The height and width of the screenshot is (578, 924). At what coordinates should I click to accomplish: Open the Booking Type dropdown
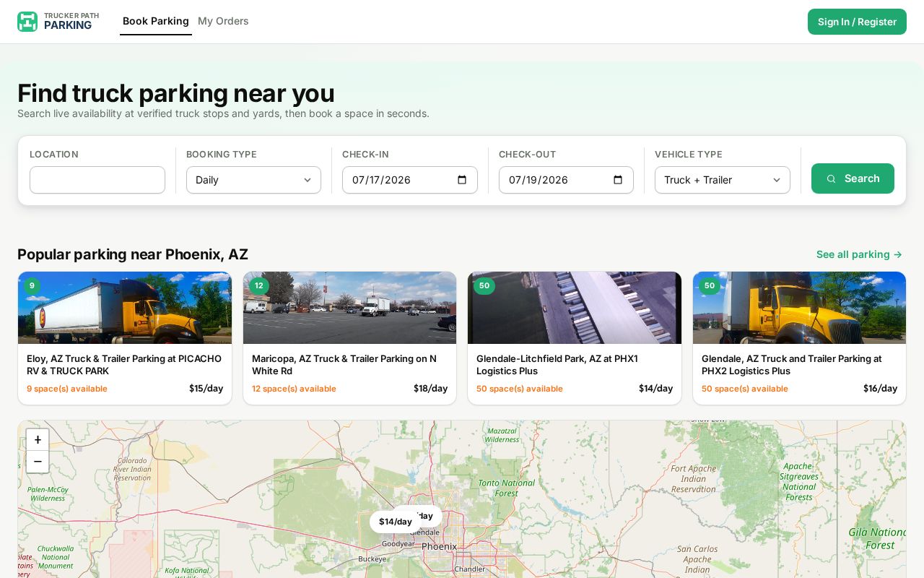tap(253, 180)
